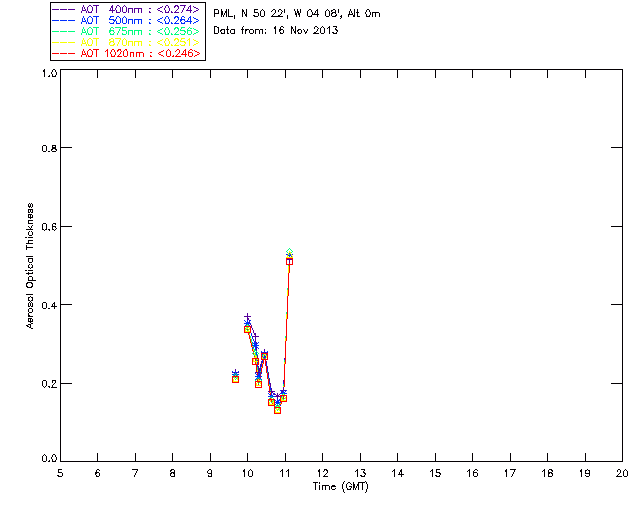Image resolution: width=640 pixels, height=512 pixels.
Task: Click the 0.8 y-axis tick label
Action: point(49,148)
